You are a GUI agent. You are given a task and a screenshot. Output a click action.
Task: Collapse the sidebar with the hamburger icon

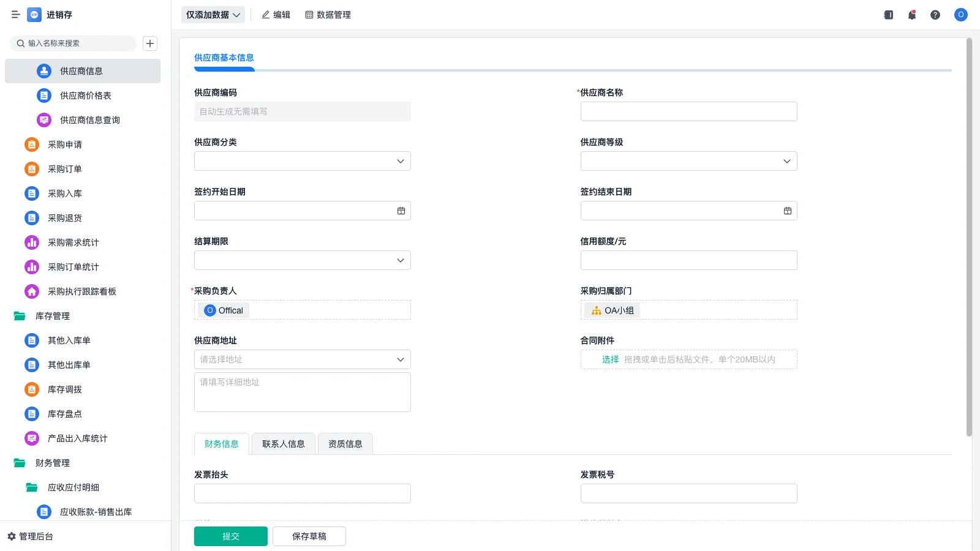pos(16,15)
